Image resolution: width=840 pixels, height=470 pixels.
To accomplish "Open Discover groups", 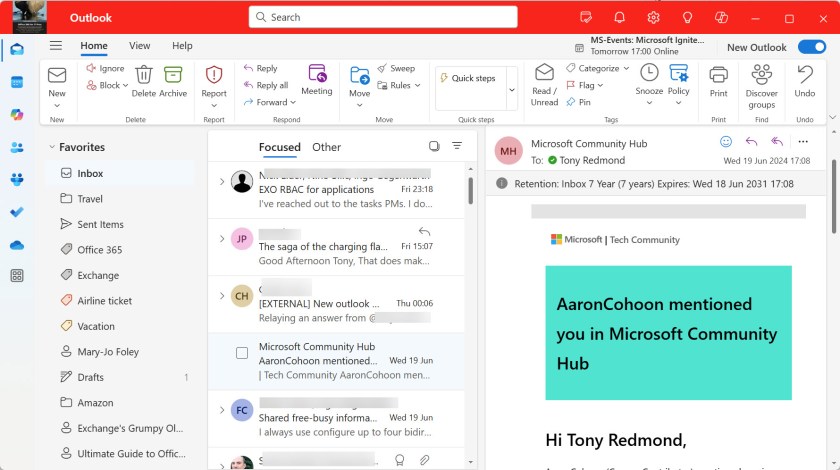I will [761, 87].
